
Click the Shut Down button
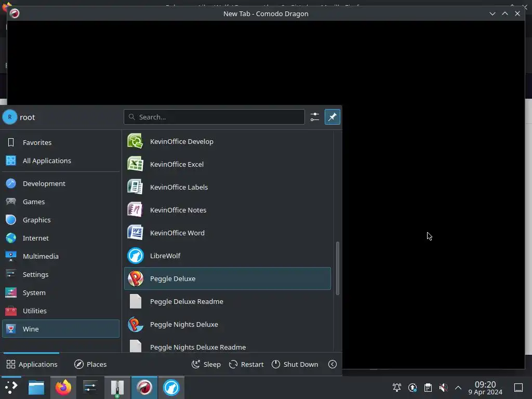point(295,364)
